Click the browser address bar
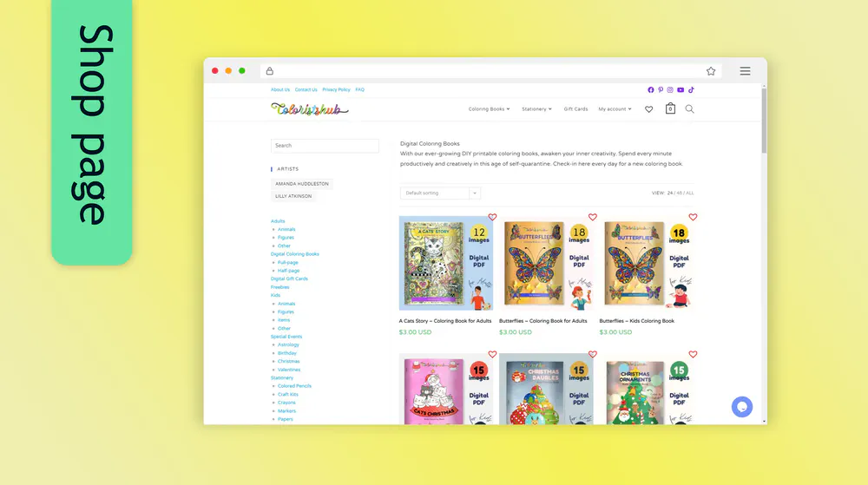 [x=490, y=71]
